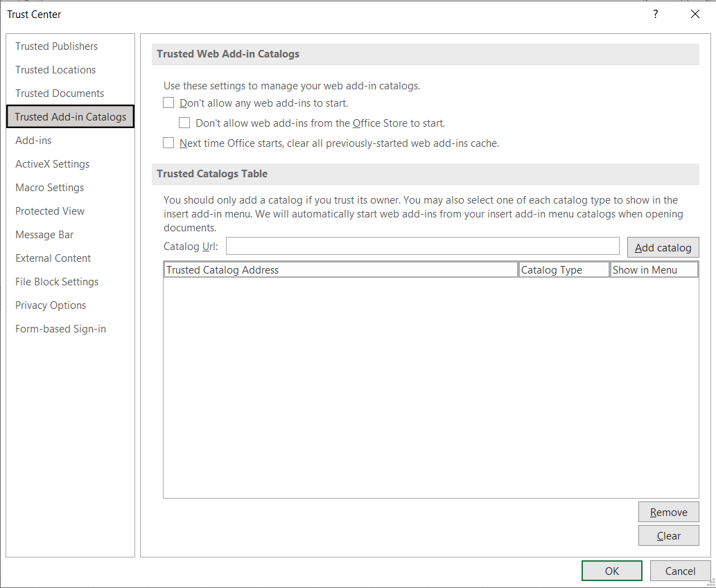Select External Content category

click(x=53, y=258)
